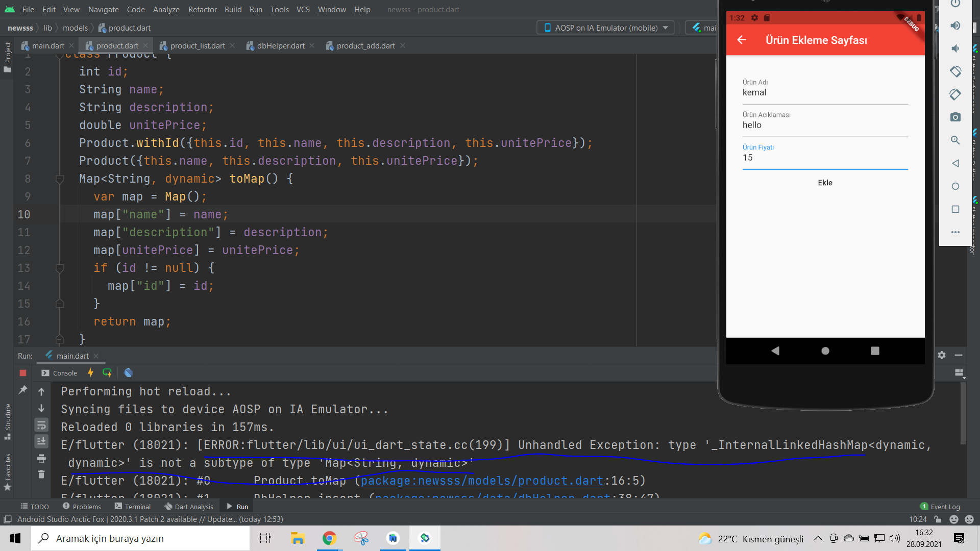Lower emulator volume
Screen dimensions: 980x551
pos(955,48)
